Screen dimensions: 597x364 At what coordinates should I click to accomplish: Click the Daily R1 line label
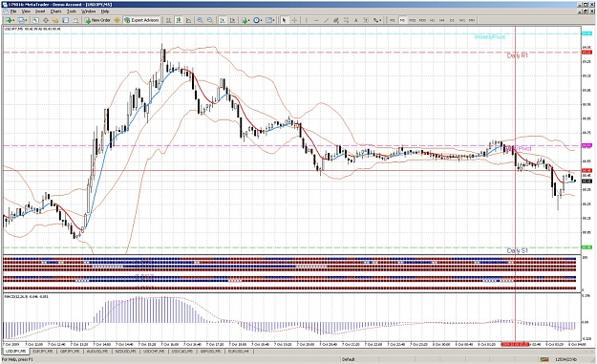click(x=518, y=55)
